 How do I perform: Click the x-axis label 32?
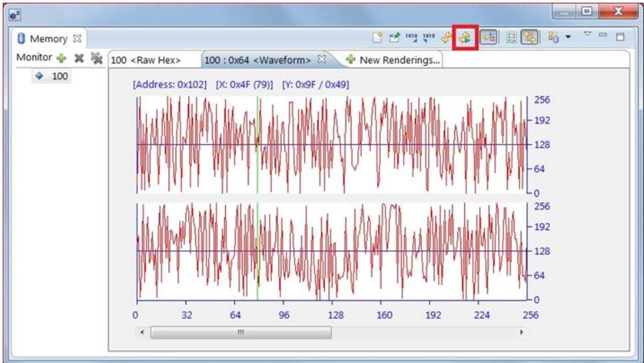tap(187, 315)
